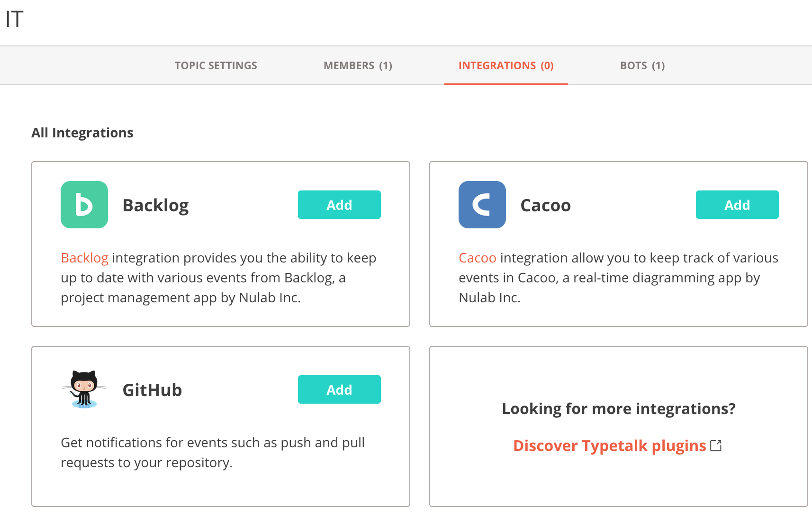Add the Cacoo integration
Viewport: 812px width, 524px height.
(x=737, y=205)
